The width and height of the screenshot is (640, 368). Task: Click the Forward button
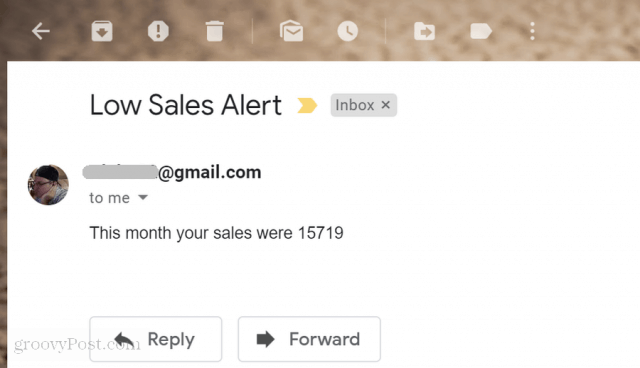[x=309, y=339]
